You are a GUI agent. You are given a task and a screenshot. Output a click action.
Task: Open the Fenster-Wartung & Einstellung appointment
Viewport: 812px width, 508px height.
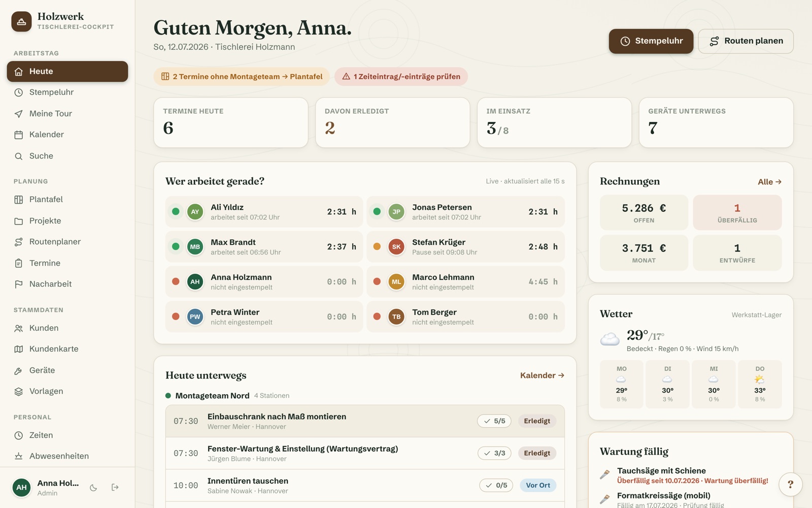point(365,453)
